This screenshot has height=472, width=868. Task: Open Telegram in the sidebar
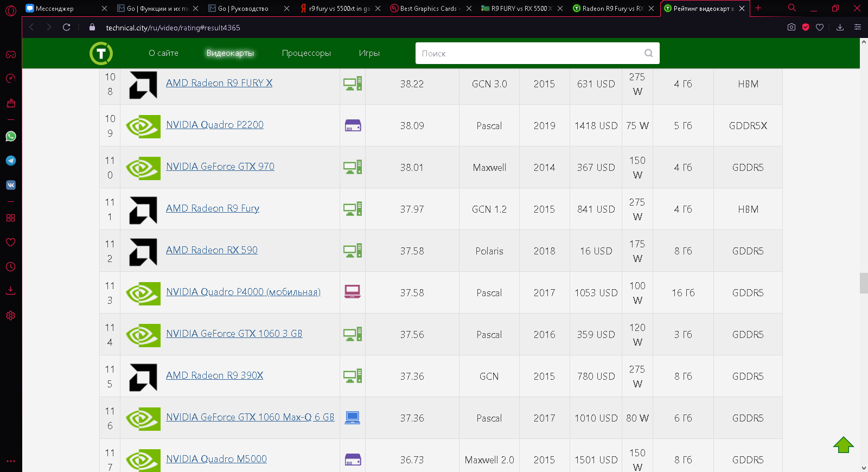tap(11, 161)
